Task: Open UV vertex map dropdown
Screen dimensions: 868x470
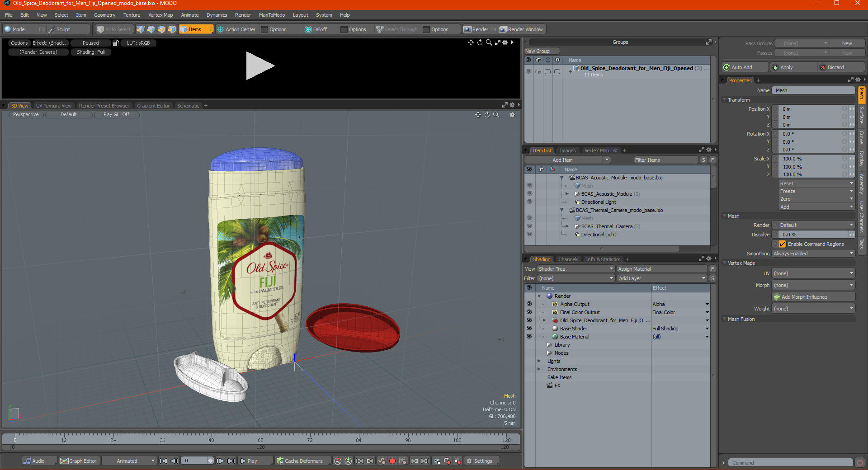Action: [813, 273]
